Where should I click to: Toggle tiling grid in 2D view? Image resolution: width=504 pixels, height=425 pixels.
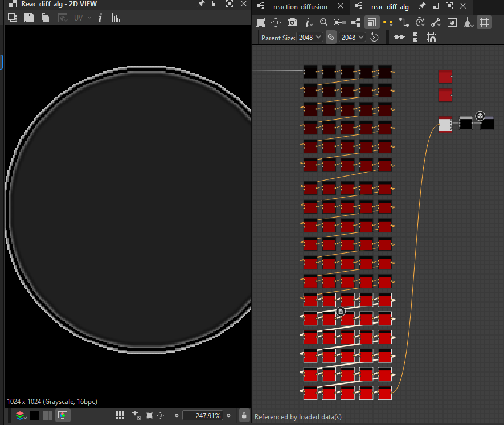tap(120, 415)
